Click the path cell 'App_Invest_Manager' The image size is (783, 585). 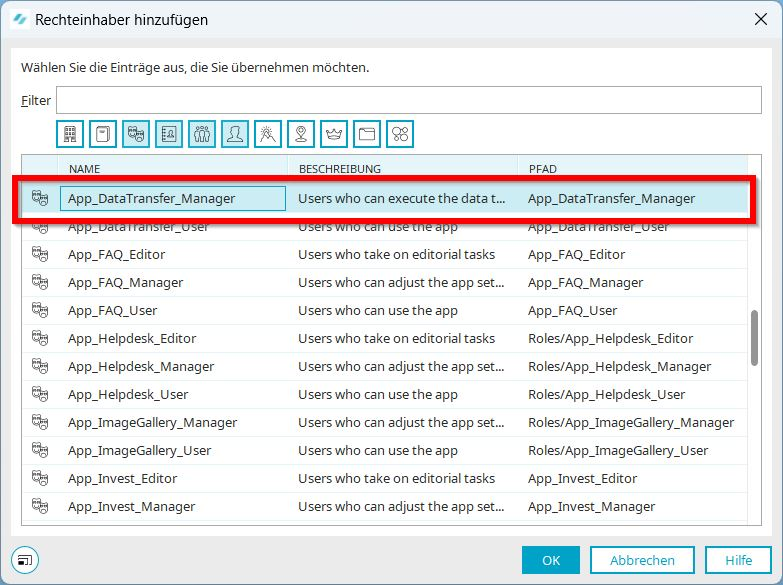[x=591, y=506]
